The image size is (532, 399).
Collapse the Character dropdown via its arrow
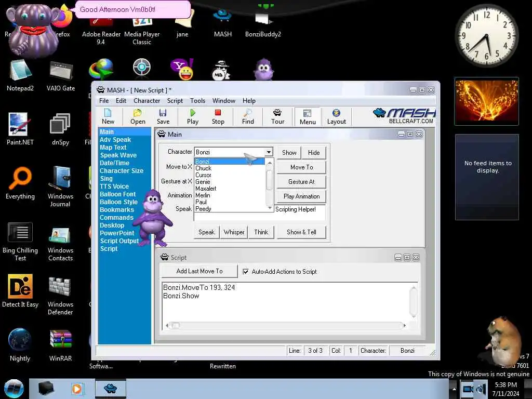click(269, 152)
